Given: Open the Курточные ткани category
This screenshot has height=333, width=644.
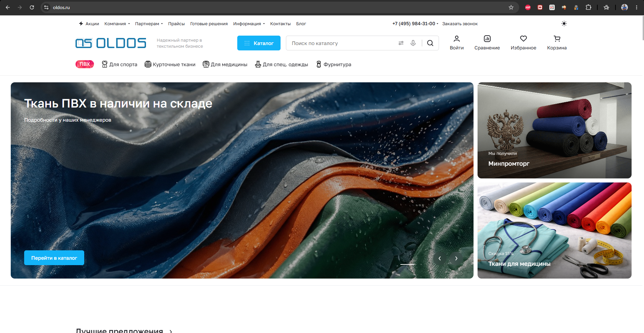Looking at the screenshot, I should [170, 64].
